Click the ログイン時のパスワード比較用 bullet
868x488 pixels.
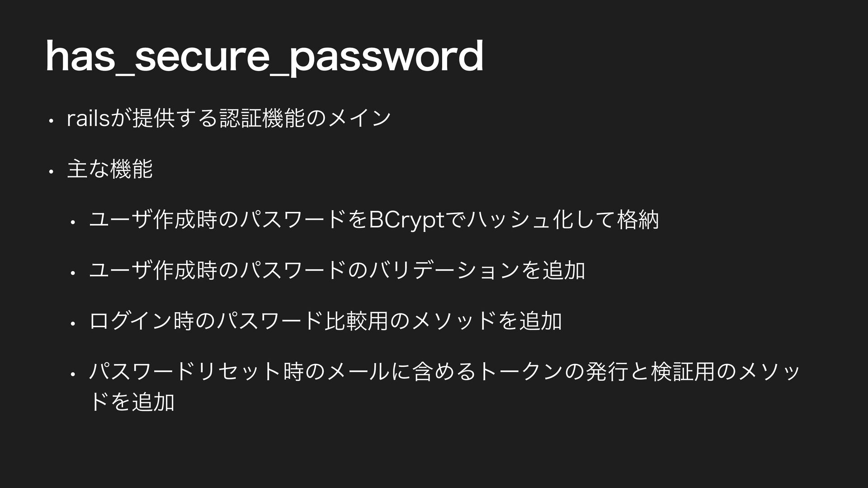click(x=325, y=321)
